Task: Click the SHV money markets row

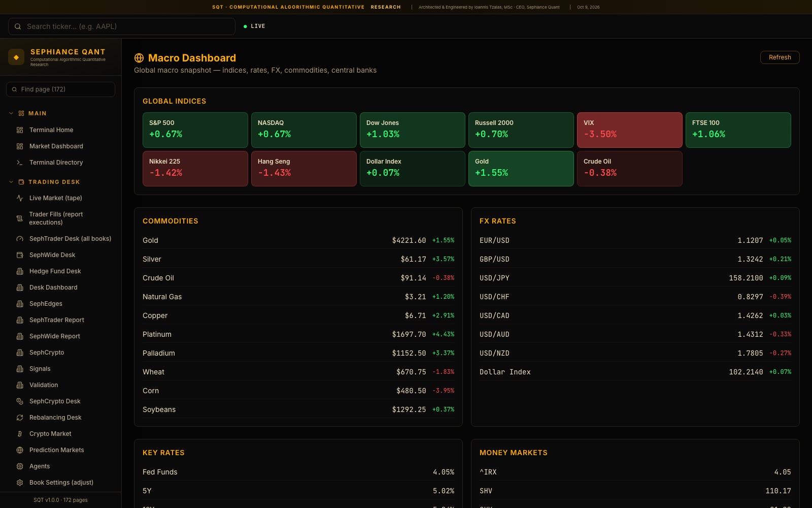Action: [x=635, y=491]
